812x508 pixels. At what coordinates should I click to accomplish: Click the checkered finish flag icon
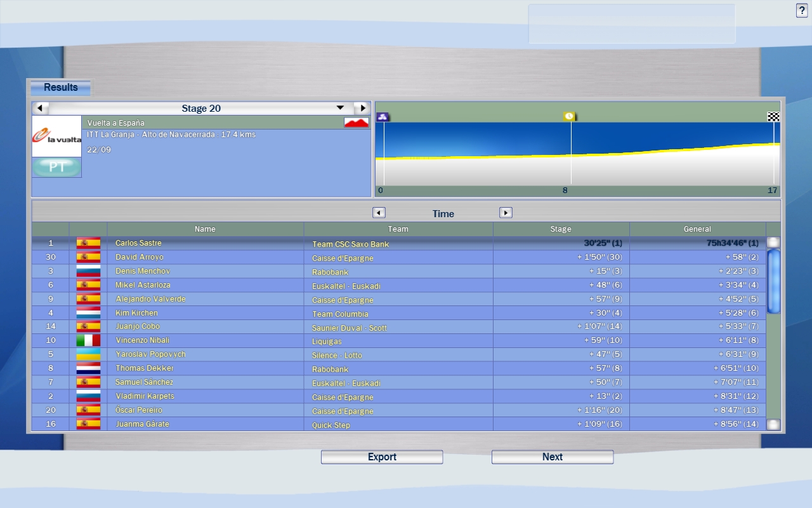click(x=773, y=117)
